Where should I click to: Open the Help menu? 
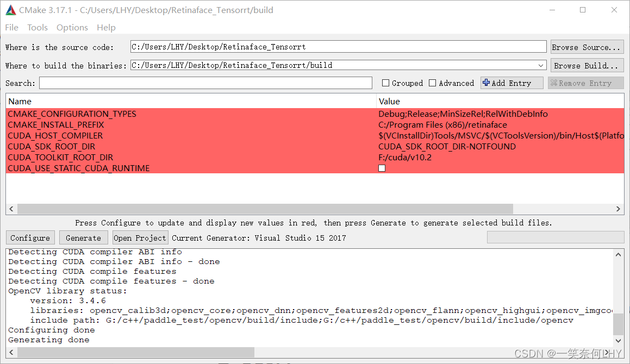click(x=106, y=27)
